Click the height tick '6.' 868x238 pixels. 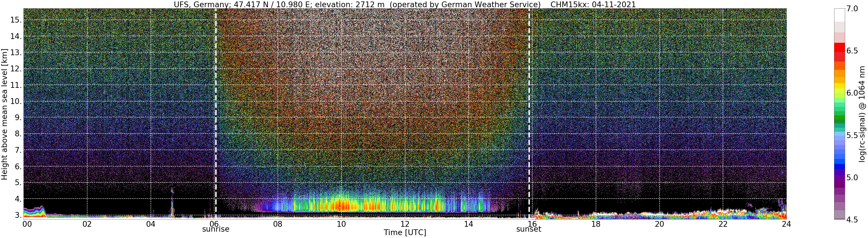(x=18, y=166)
